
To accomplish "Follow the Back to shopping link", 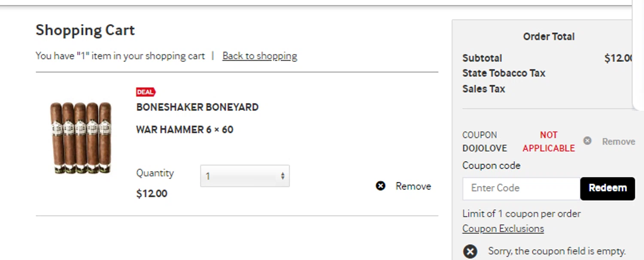I will coord(259,56).
